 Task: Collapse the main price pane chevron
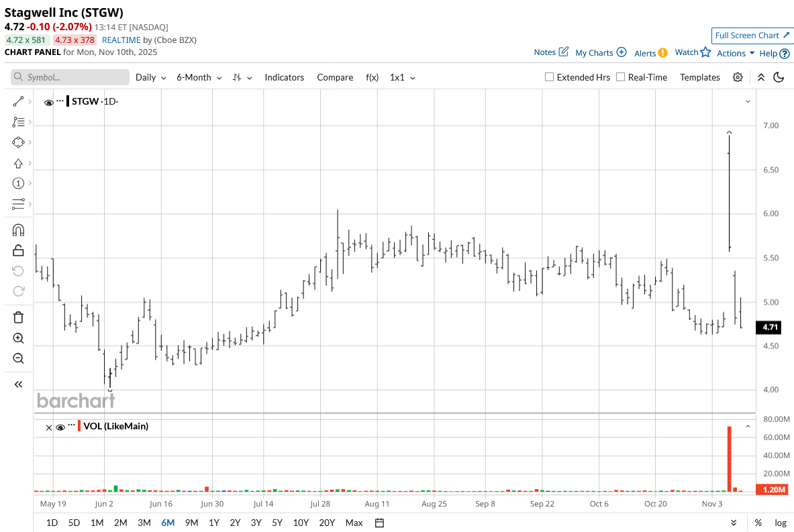point(748,102)
